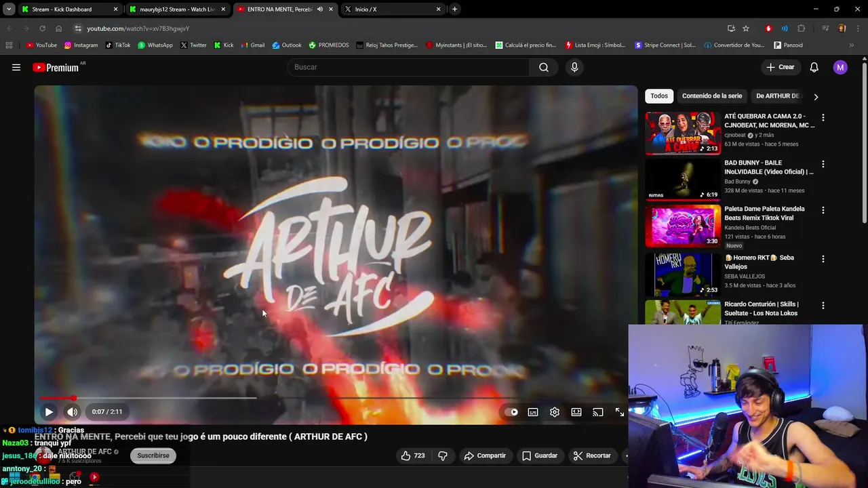
Task: Clip the video with Recortar
Action: click(x=592, y=455)
